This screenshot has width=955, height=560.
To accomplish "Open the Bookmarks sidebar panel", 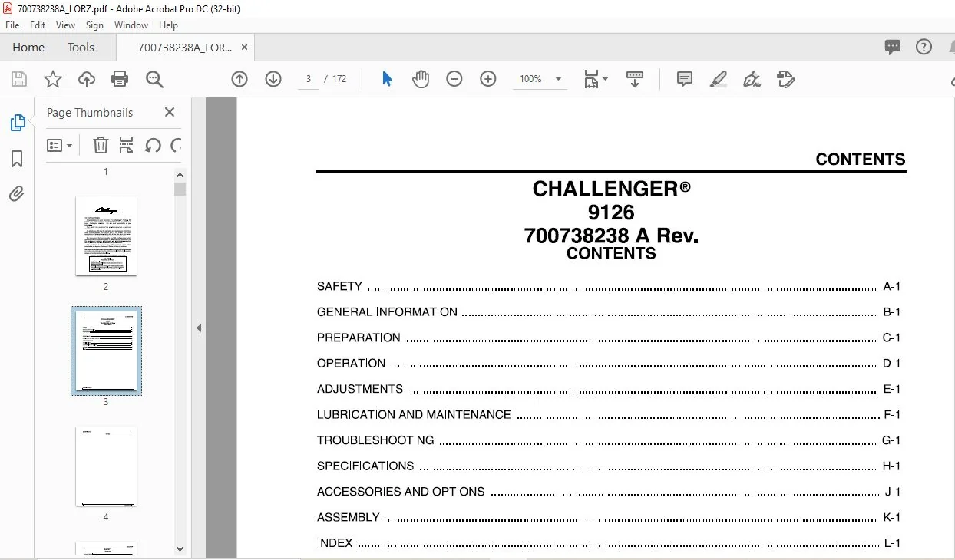I will coord(17,159).
